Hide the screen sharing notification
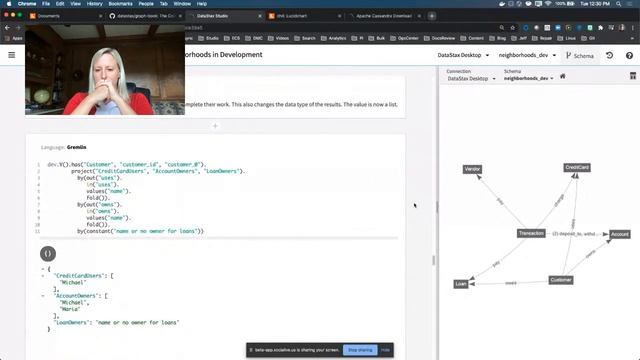Screen dimensions: 640x360 pyautogui.click(x=385, y=350)
